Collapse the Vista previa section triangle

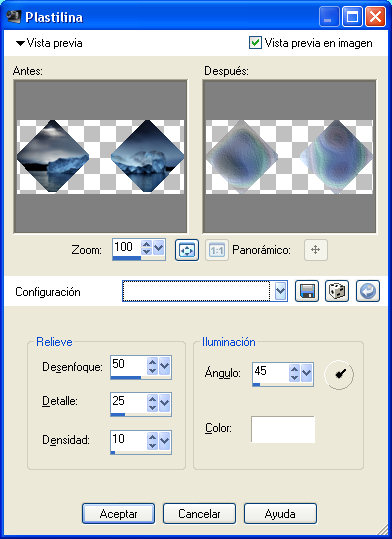tap(20, 43)
